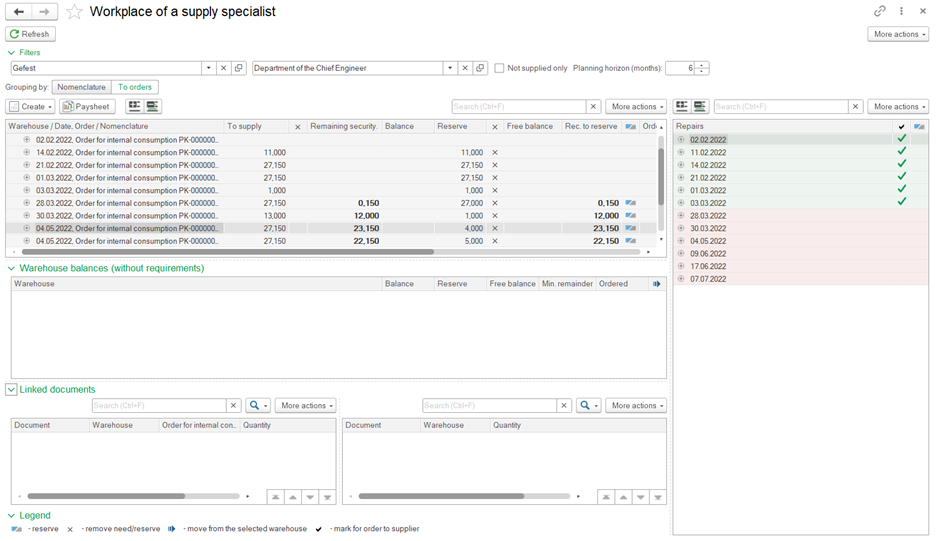This screenshot has height=541, width=940.
Task: Click the Refresh button
Action: pos(29,34)
